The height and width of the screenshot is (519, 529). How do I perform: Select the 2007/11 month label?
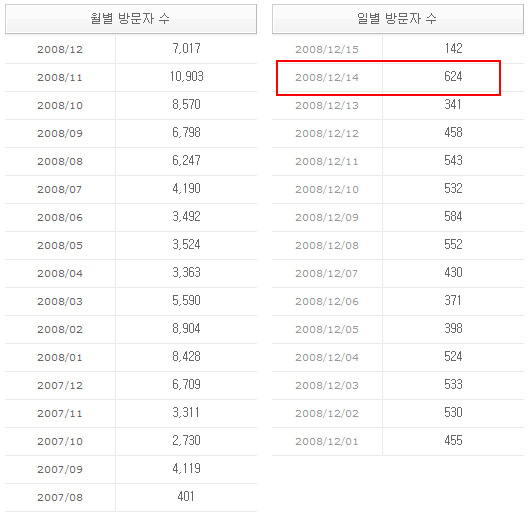click(60, 414)
